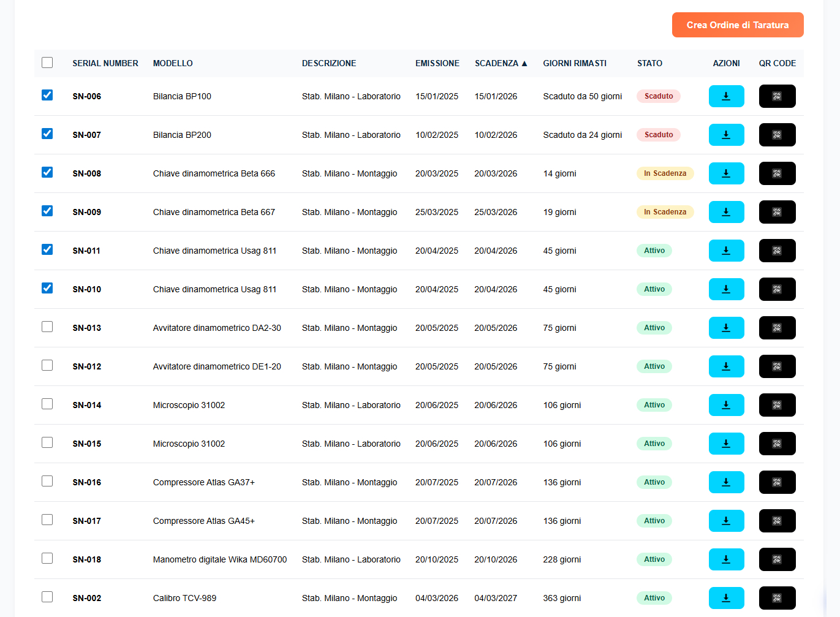Sort table by Serial Number header
This screenshot has height=617, width=840.
click(105, 63)
